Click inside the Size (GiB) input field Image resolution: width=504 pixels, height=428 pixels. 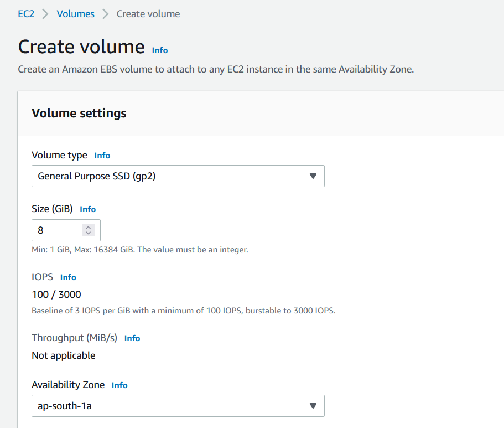(55, 230)
